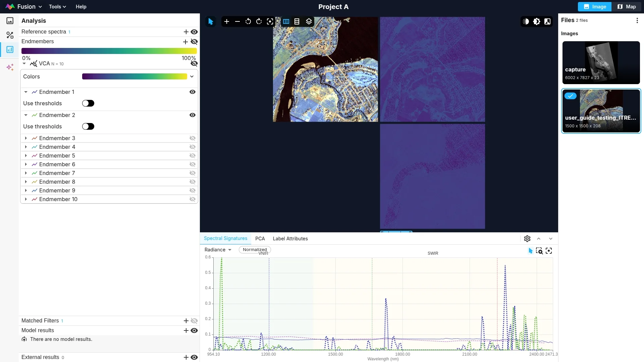Click the zoom in plus tool

(227, 21)
